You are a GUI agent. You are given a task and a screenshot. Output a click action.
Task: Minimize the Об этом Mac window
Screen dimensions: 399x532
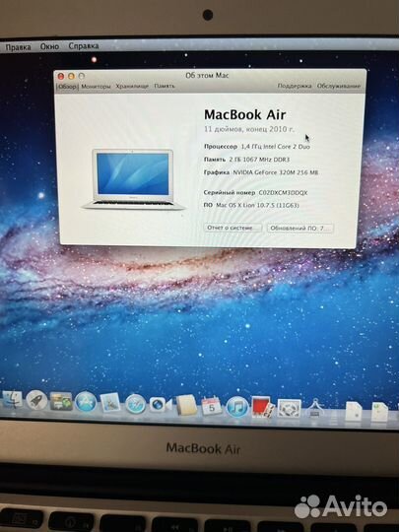coord(71,76)
